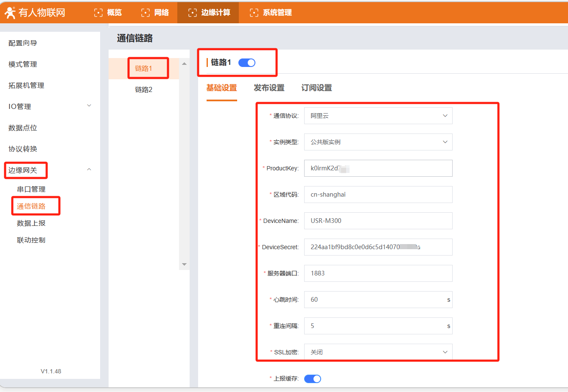Click the DeviceName input field
Screen dimensions: 568x392
pos(378,221)
